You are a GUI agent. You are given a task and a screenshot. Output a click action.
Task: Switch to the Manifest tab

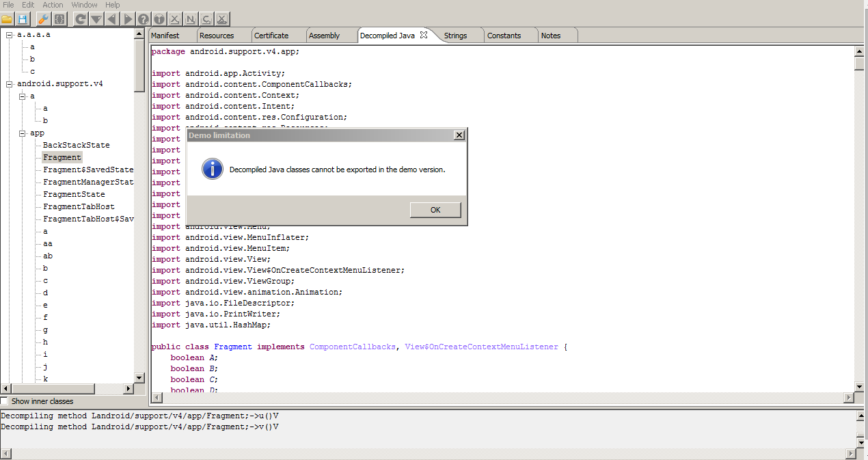[x=172, y=36]
